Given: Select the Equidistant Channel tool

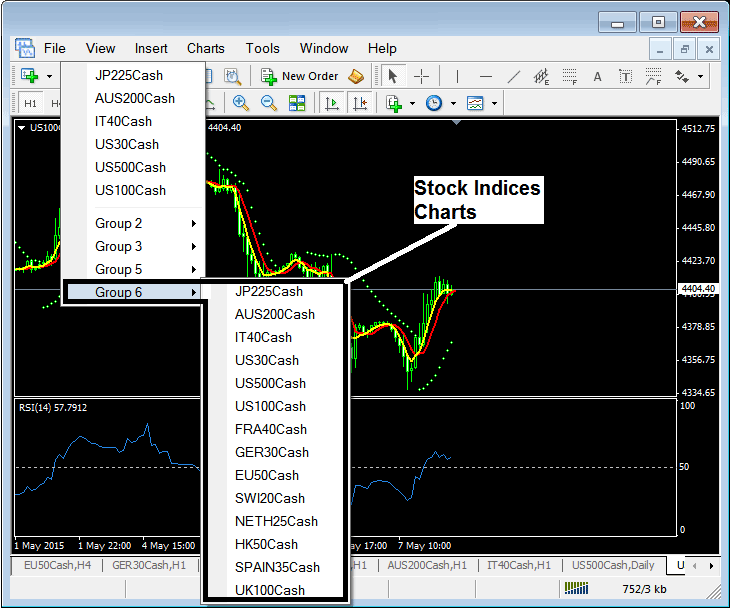Looking at the screenshot, I should (541, 76).
